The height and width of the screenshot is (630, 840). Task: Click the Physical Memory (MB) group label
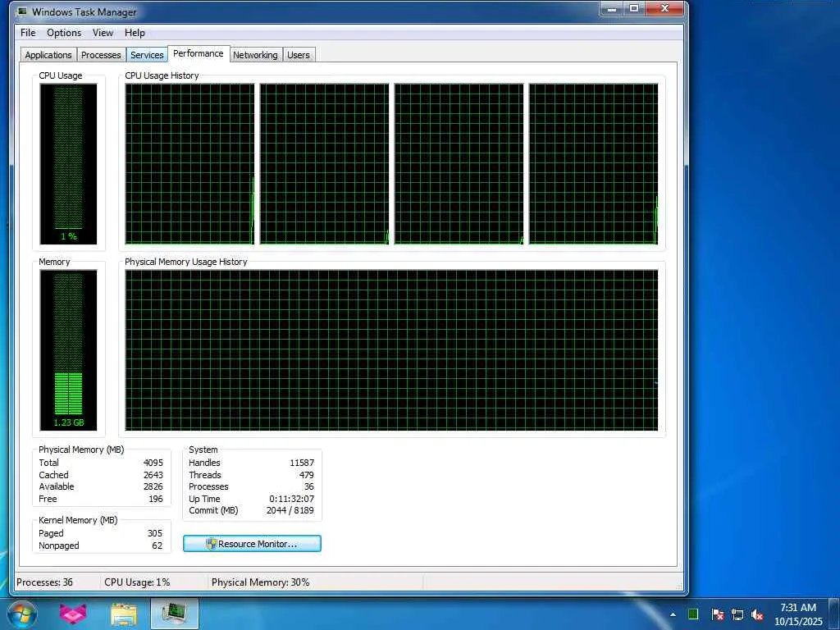click(x=81, y=450)
